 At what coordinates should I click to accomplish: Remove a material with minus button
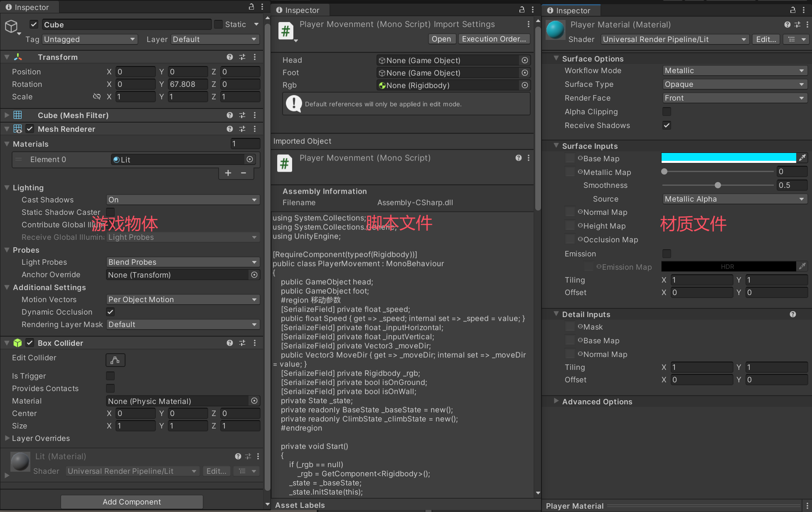pyautogui.click(x=244, y=173)
